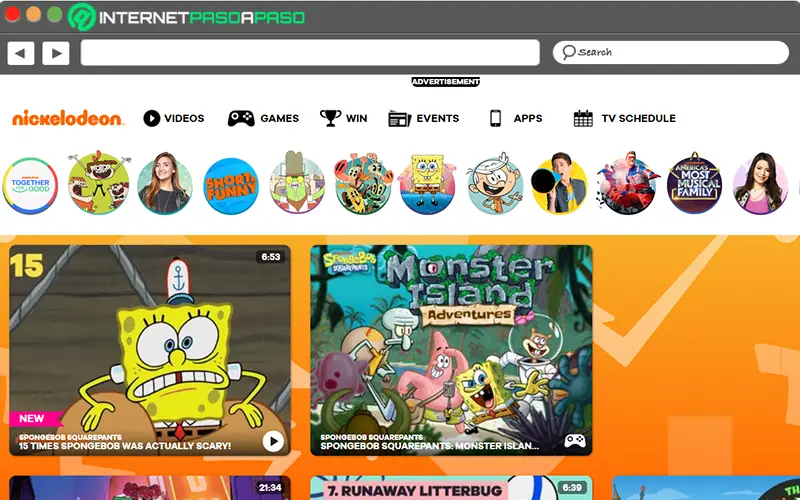Open the Monster Island Adventures game thumbnail
The image size is (800, 500).
[451, 350]
